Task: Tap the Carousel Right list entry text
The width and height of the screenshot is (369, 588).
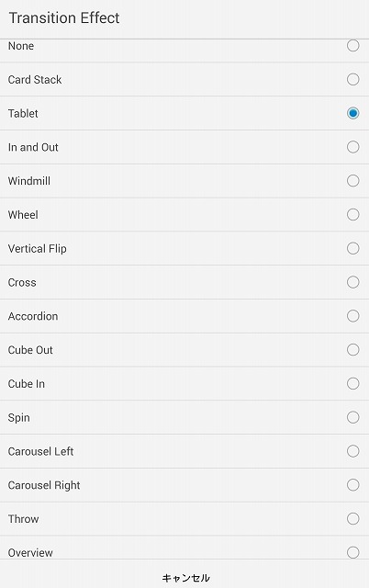Action: 44,485
